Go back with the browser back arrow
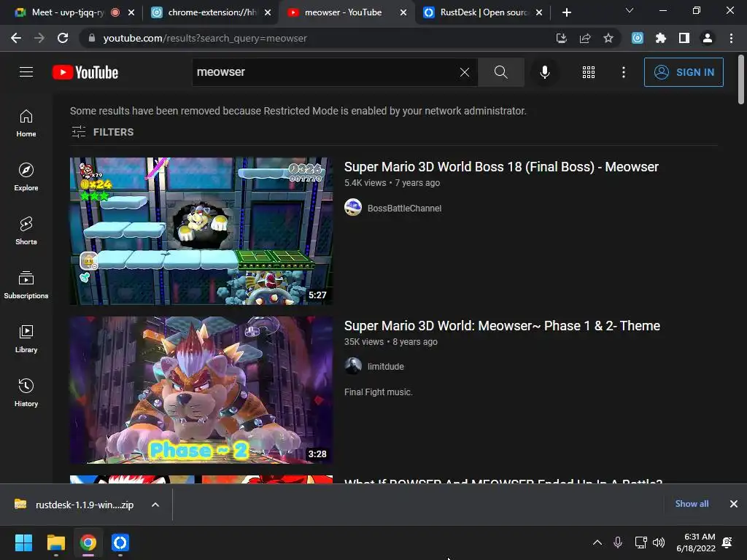This screenshot has width=747, height=560. 16,38
